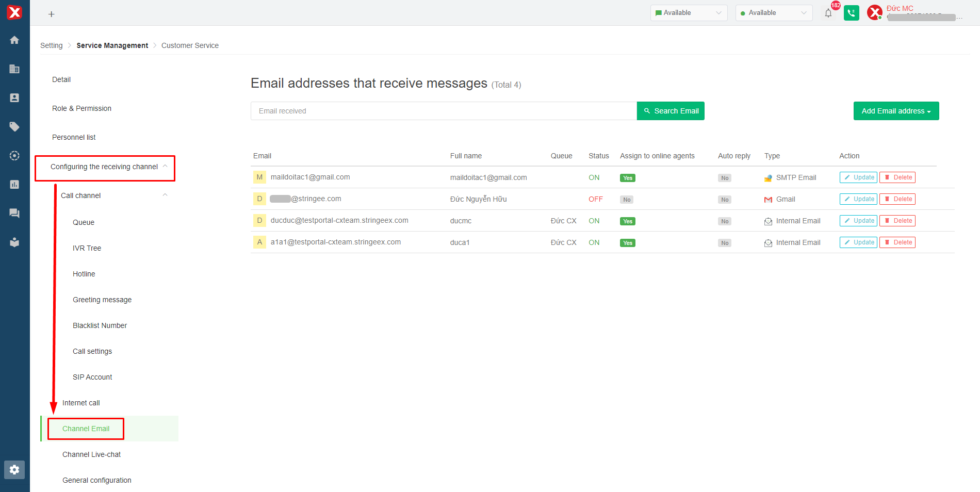Expand the Add Email address dropdown
This screenshot has width=980, height=492.
tap(896, 111)
